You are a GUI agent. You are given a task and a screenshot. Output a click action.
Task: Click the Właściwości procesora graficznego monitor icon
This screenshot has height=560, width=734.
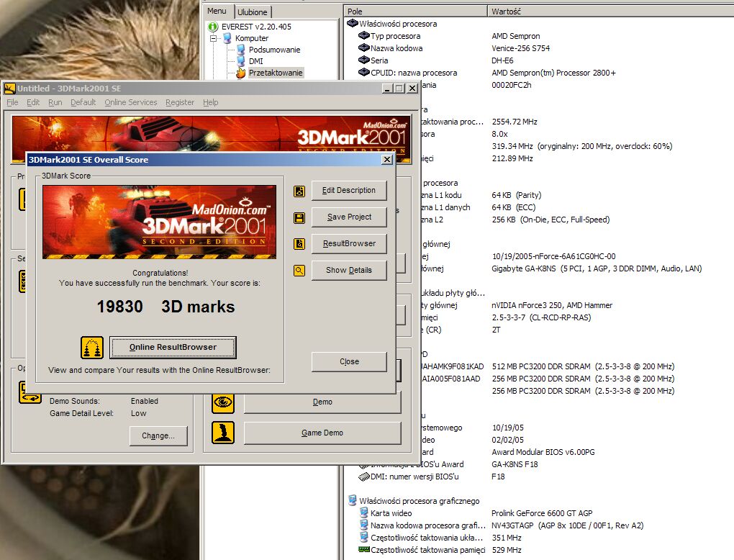353,500
